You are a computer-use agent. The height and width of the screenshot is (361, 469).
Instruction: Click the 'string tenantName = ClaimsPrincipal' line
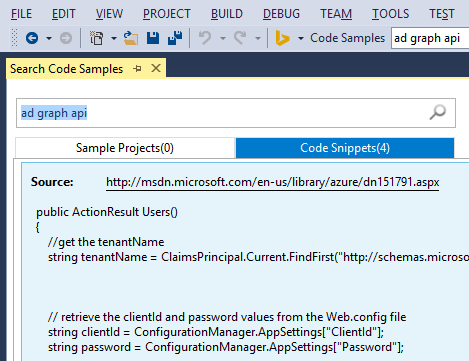[x=258, y=257]
